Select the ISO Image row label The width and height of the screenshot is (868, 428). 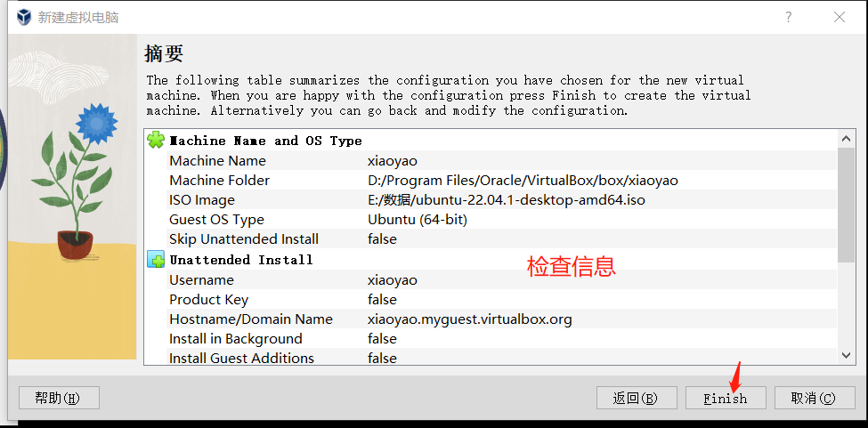(x=202, y=200)
